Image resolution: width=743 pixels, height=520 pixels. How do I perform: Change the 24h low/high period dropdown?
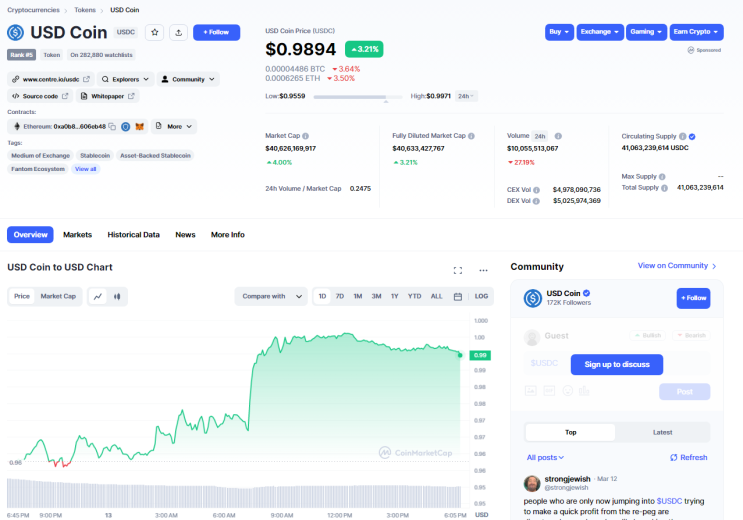466,96
